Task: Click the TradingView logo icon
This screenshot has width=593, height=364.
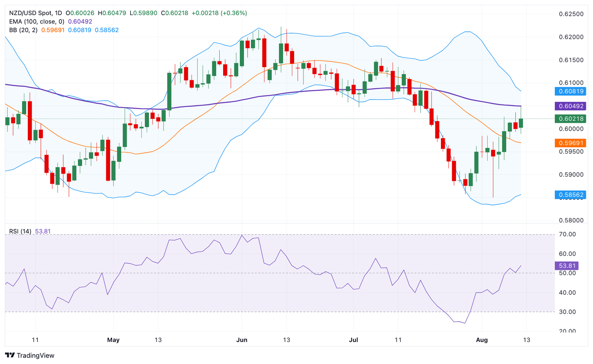Action: pos(10,355)
